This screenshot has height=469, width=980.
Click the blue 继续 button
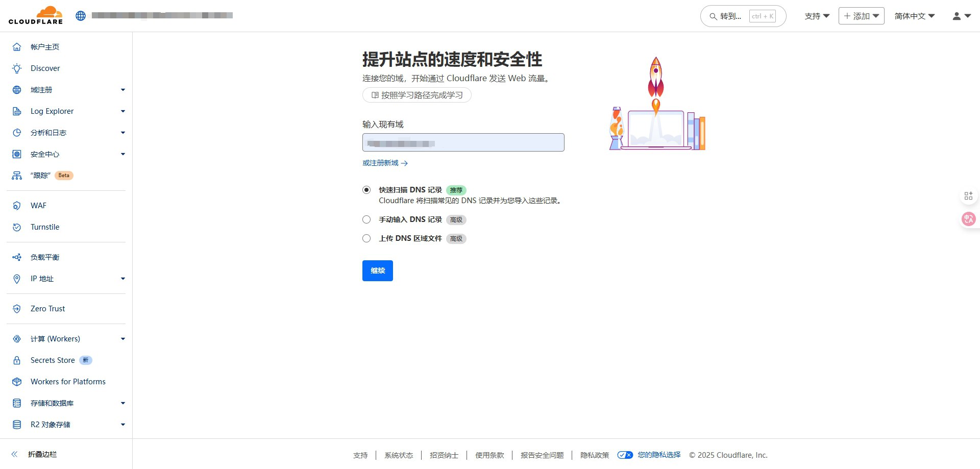(x=377, y=270)
